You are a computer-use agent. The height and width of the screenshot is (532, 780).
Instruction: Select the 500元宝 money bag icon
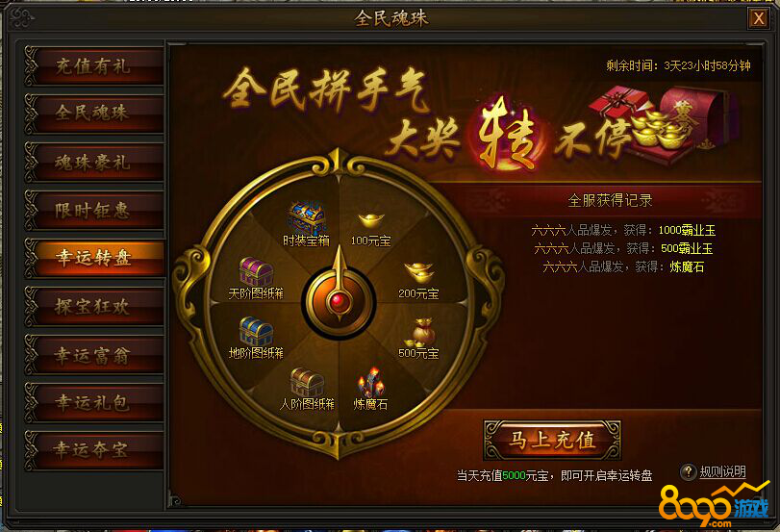click(x=420, y=333)
